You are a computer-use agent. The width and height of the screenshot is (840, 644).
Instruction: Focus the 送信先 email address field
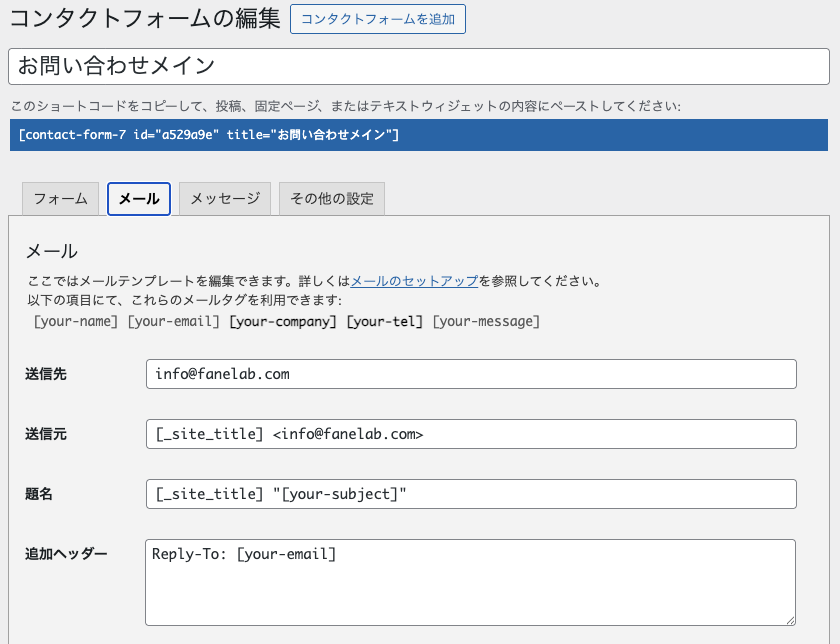coord(471,374)
